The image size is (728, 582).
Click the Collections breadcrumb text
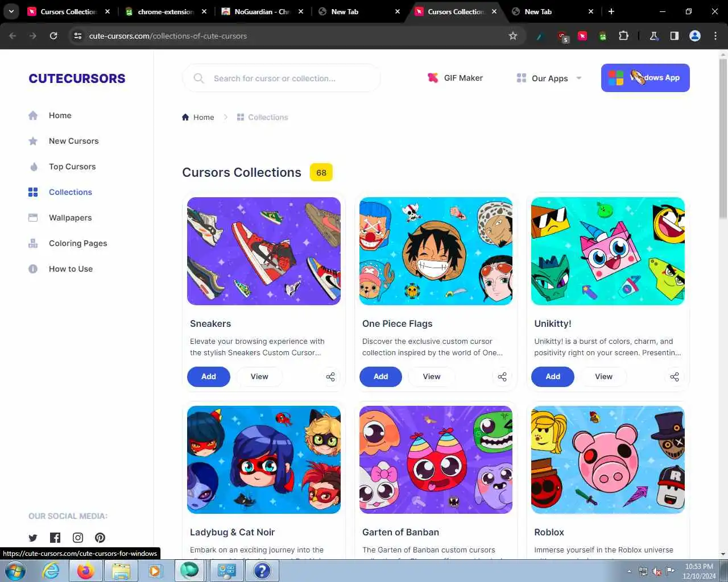tap(268, 117)
